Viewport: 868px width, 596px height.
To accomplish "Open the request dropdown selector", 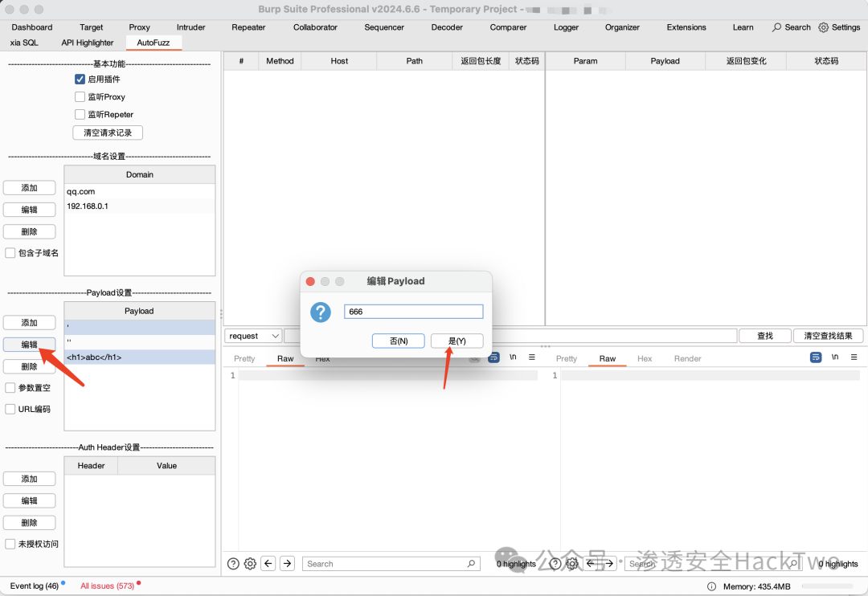I will (253, 336).
